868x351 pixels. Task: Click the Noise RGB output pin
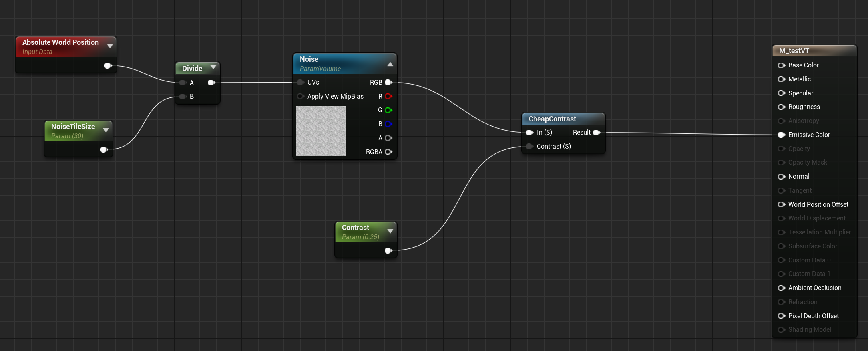click(388, 82)
